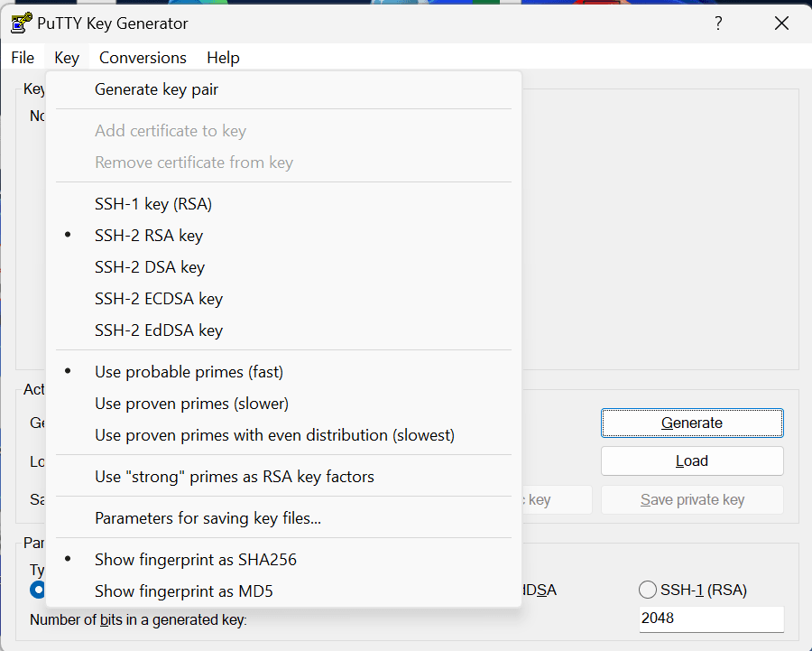Open Parameters for saving key files dialog

(x=284, y=517)
